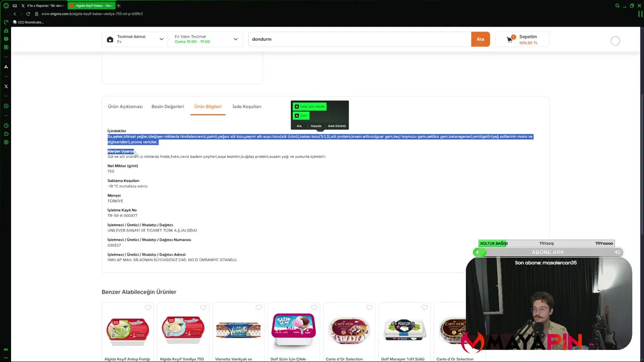Click Çevir in the selection popup
This screenshot has width=644, height=362.
[x=301, y=116]
